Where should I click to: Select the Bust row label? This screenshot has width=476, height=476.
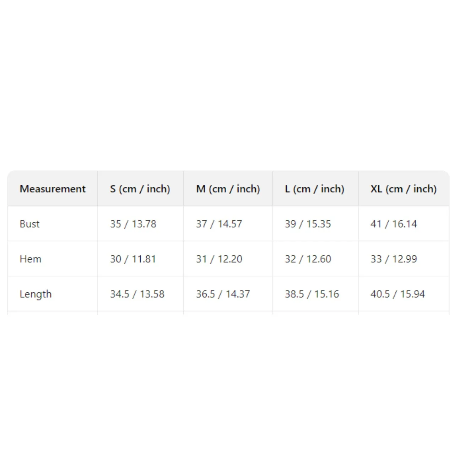click(30, 224)
